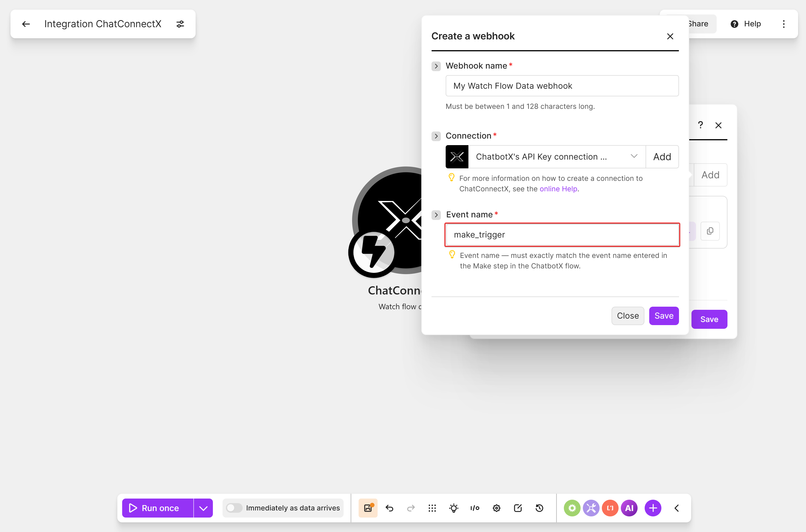Undo the last change
This screenshot has width=806, height=532.
click(x=390, y=508)
